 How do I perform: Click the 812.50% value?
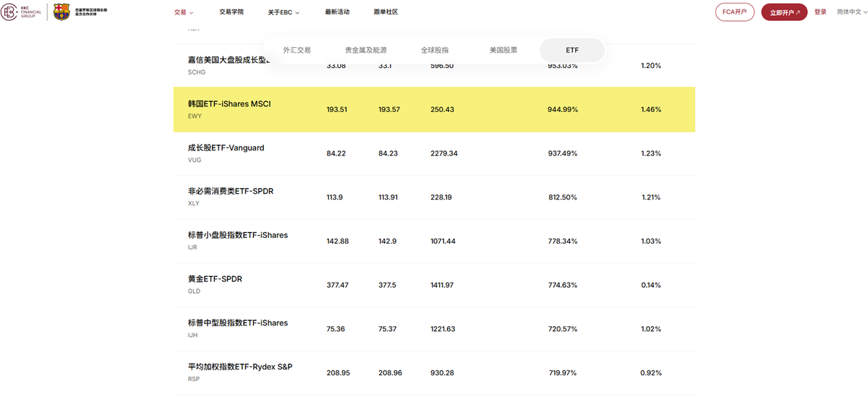tap(563, 197)
